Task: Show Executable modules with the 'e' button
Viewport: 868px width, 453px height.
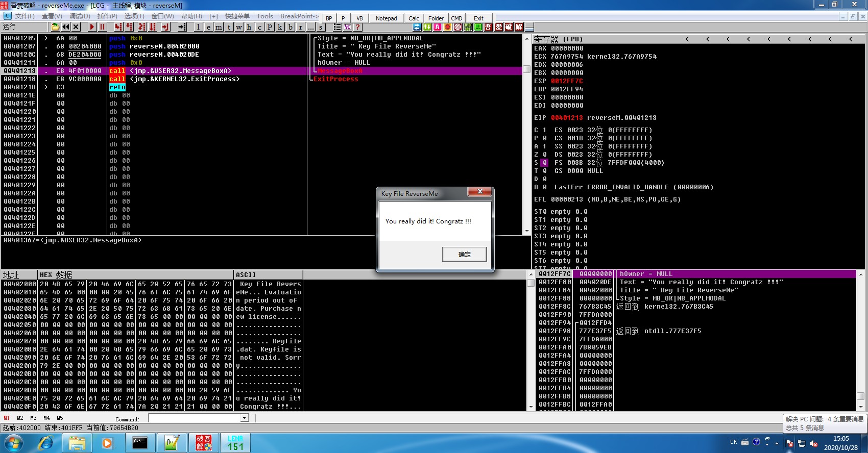Action: coord(208,27)
